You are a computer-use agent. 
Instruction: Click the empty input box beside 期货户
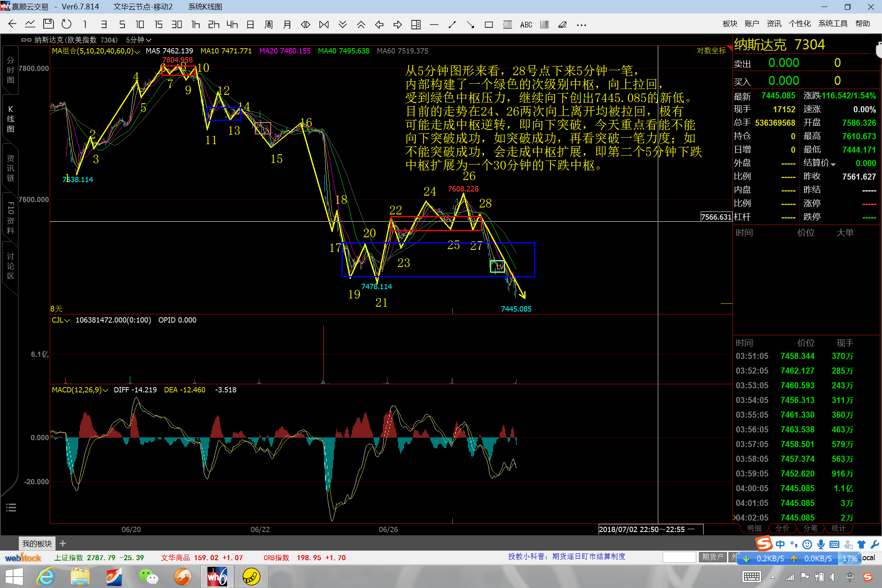tap(679, 557)
